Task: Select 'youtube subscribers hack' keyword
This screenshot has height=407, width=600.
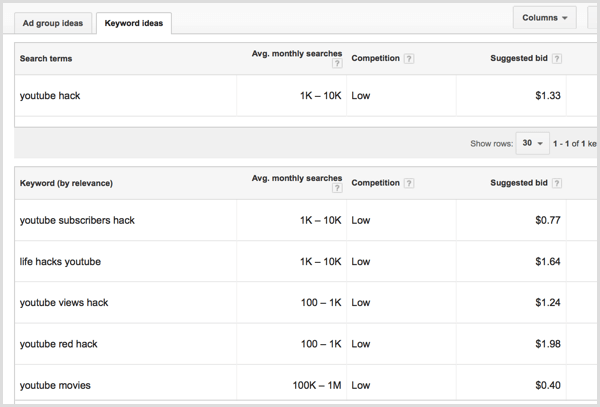Action: pyautogui.click(x=77, y=220)
